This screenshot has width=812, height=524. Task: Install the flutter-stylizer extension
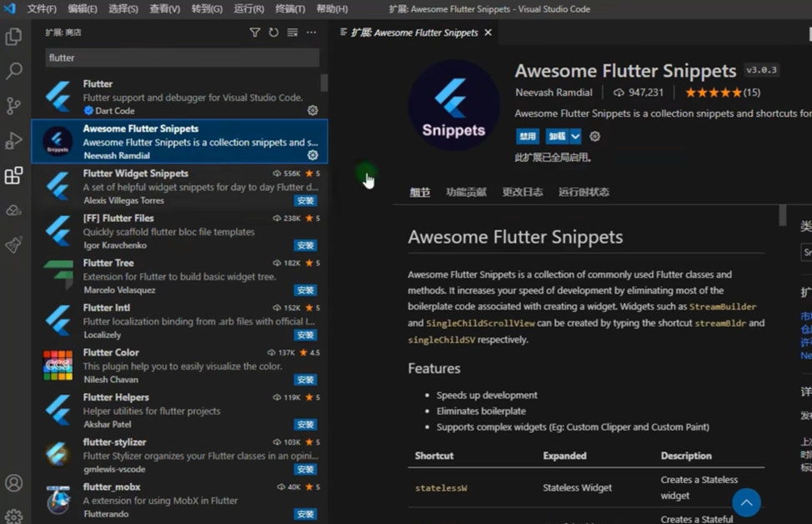tap(305, 469)
